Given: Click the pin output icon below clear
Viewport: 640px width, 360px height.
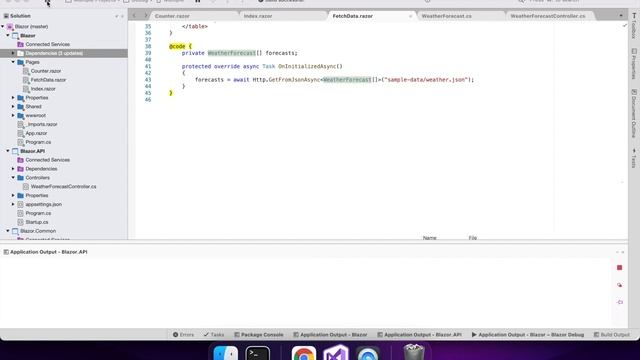Looking at the screenshot, I should pyautogui.click(x=620, y=302).
